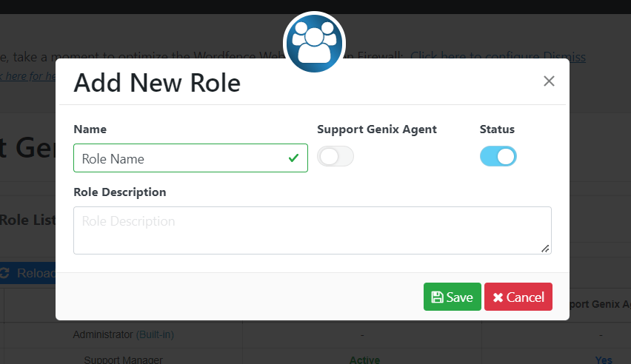Click the Support Manager role row

coord(123,359)
